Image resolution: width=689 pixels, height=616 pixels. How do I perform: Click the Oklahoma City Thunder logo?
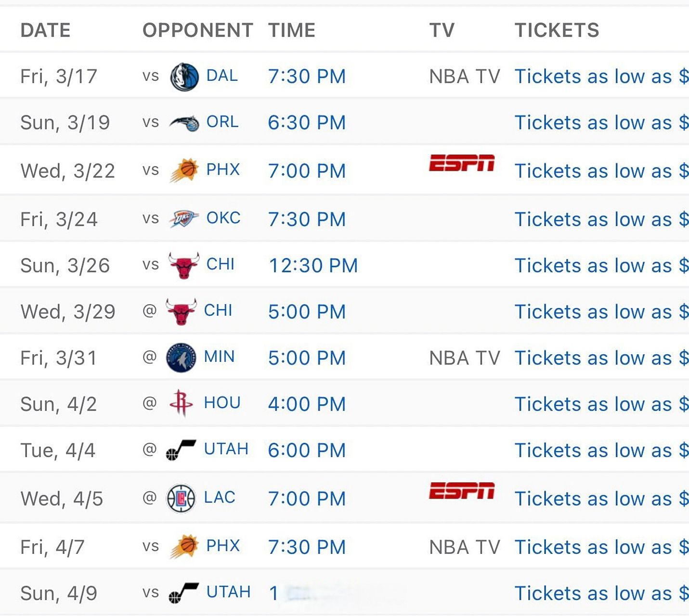(x=184, y=219)
